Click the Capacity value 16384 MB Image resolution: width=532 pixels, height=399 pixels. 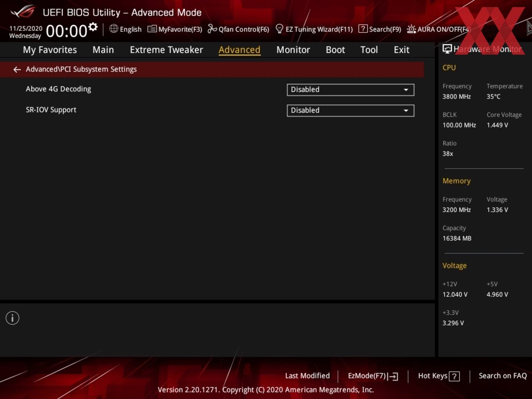point(457,239)
